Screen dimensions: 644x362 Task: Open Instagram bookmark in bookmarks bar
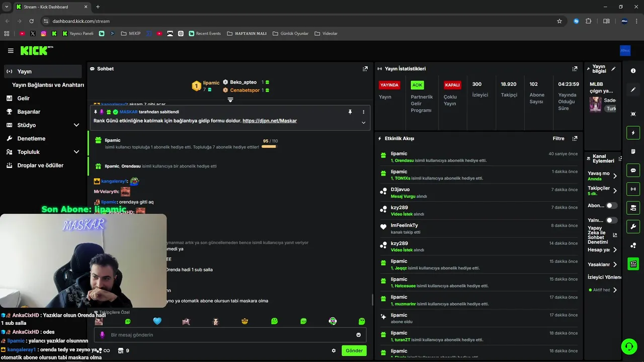pyautogui.click(x=44, y=34)
